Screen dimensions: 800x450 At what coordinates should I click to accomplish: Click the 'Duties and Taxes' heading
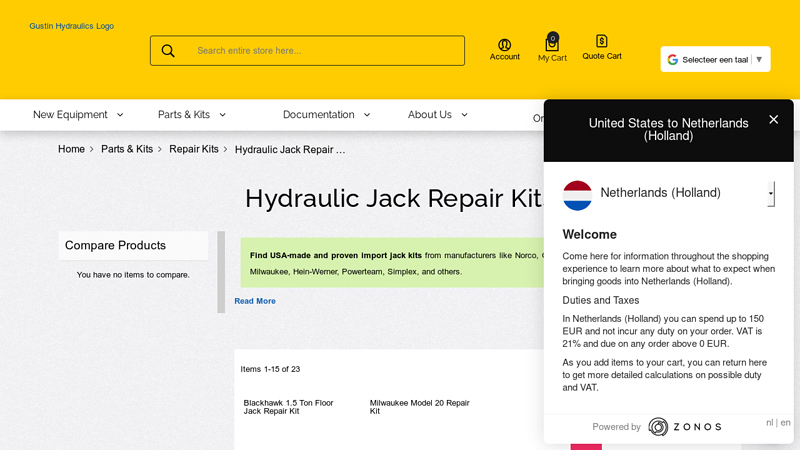pyautogui.click(x=601, y=300)
